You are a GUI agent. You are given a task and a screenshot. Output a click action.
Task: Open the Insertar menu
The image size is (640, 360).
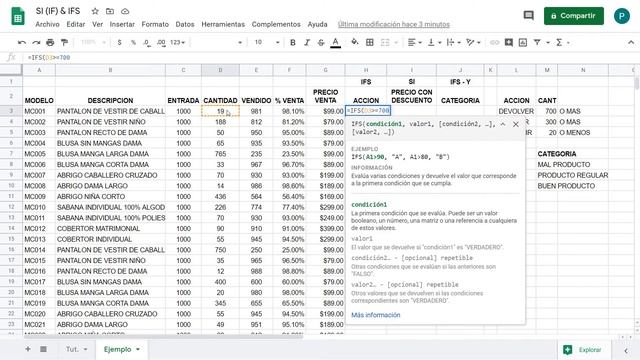point(122,24)
